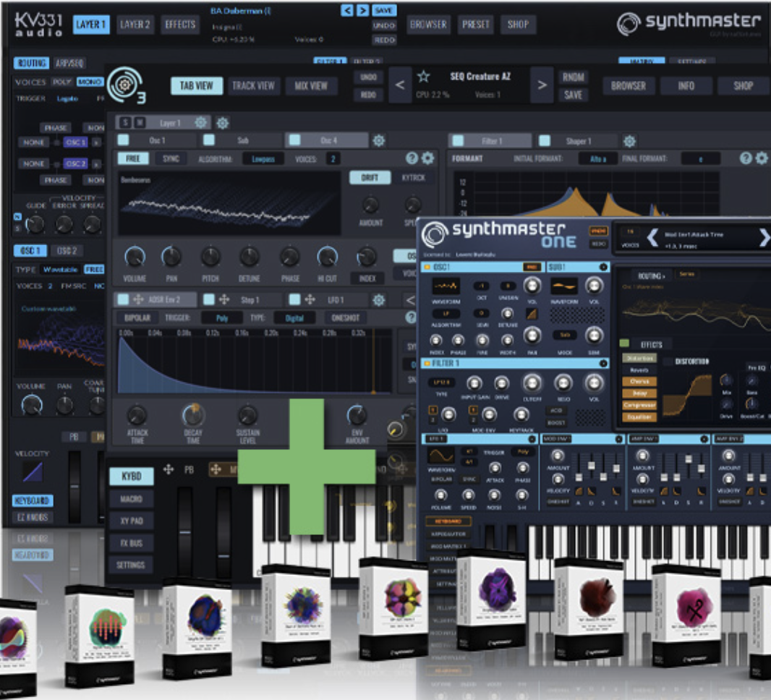Click move-cross icon on ADSR Env 2

pos(138,299)
